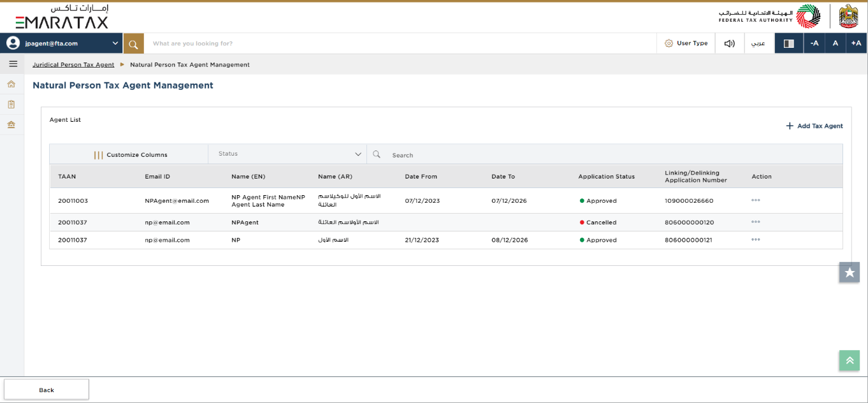Click the Approved status in 806000000121 row

click(x=598, y=240)
